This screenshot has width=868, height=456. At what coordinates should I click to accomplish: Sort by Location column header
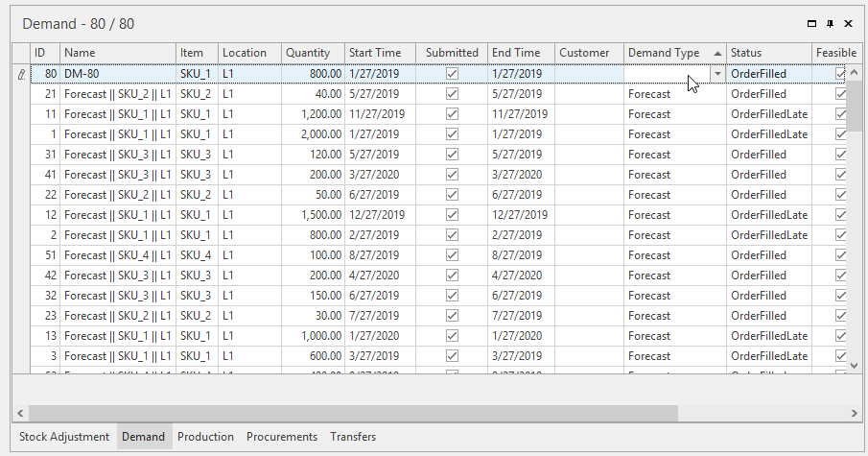click(249, 53)
